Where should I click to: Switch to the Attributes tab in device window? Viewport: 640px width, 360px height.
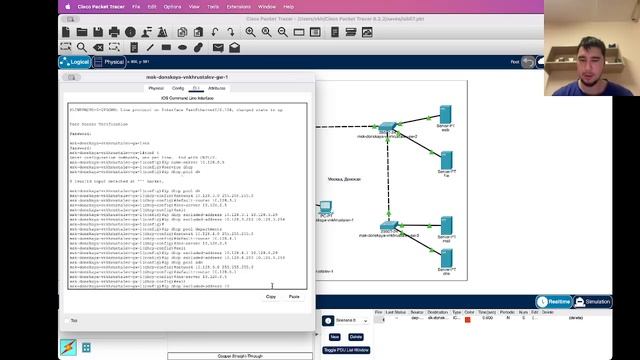[217, 88]
